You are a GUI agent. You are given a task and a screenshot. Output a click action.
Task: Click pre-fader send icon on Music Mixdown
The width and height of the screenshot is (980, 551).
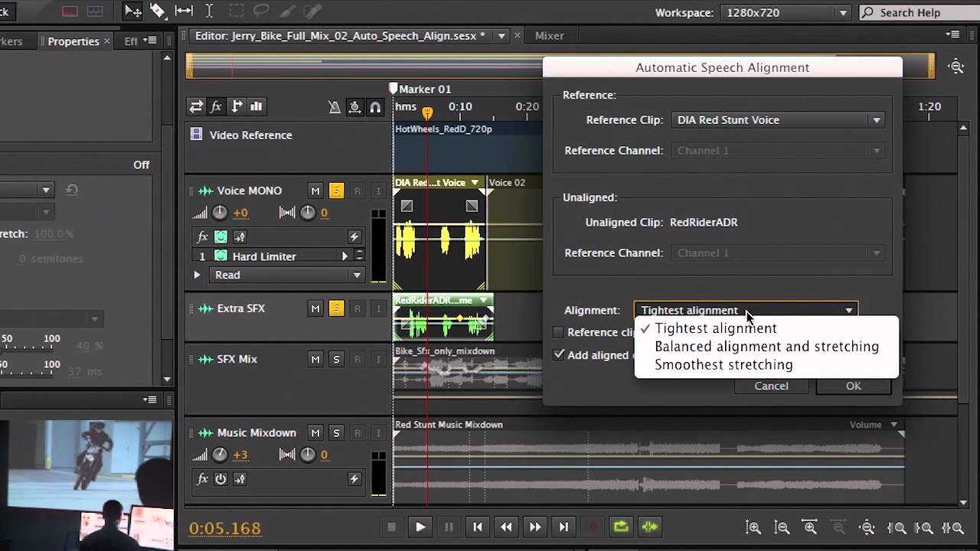(240, 479)
